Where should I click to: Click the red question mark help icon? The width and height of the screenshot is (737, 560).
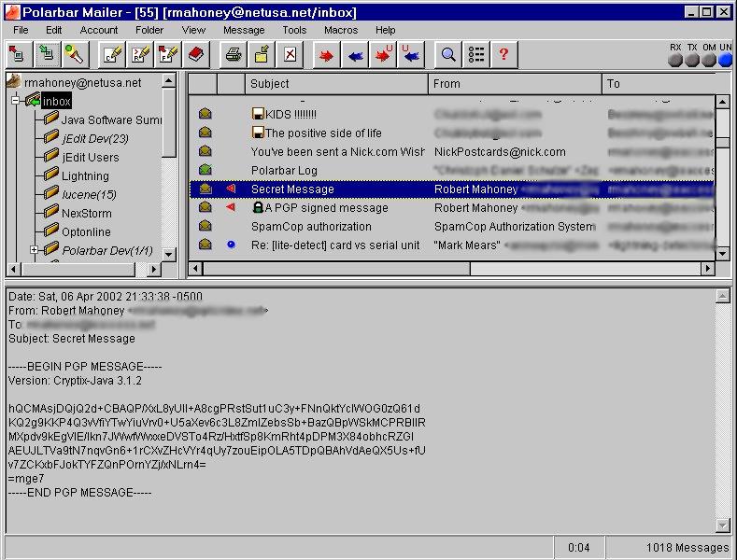[504, 55]
